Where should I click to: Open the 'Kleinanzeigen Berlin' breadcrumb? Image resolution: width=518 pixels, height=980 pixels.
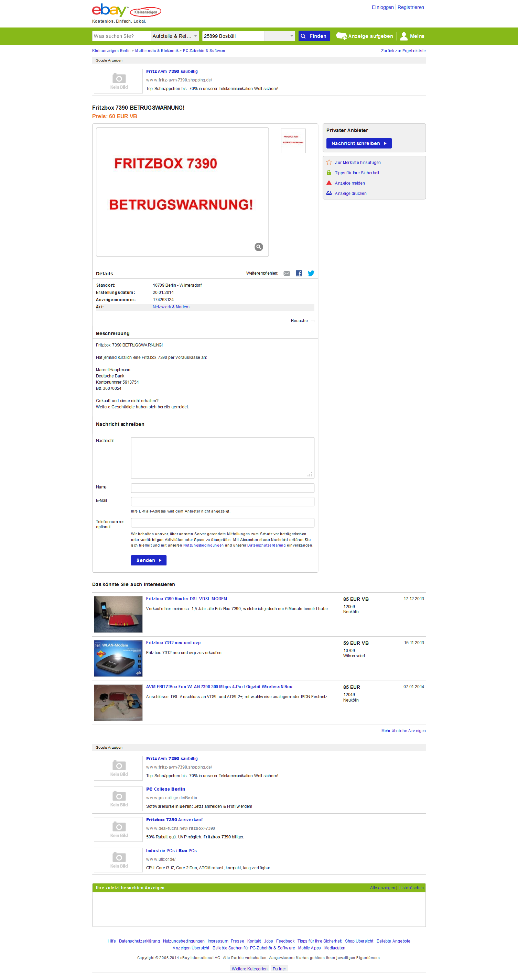(111, 51)
